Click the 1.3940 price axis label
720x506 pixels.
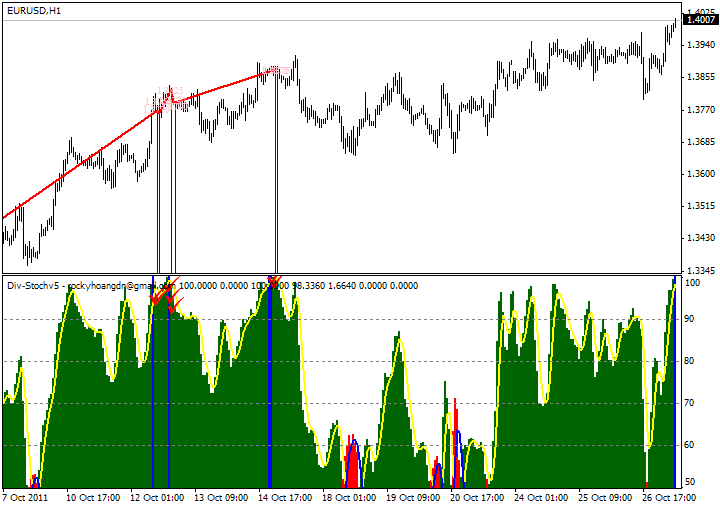[x=701, y=45]
